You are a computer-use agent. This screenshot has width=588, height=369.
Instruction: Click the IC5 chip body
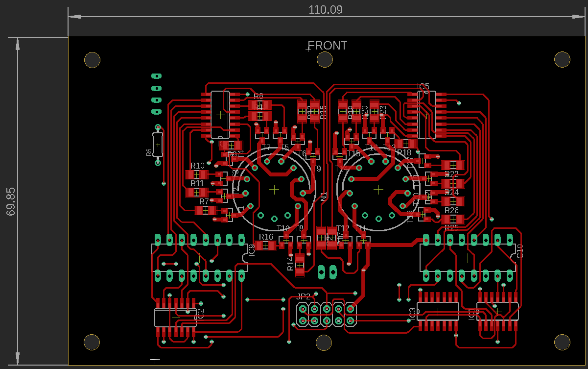click(426, 114)
